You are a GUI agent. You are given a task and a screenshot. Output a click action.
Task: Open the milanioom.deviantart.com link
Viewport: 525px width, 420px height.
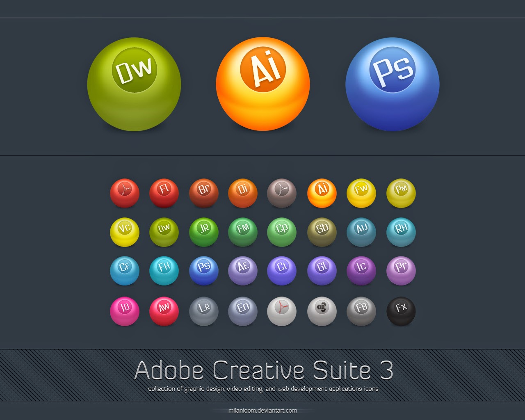pos(263,410)
